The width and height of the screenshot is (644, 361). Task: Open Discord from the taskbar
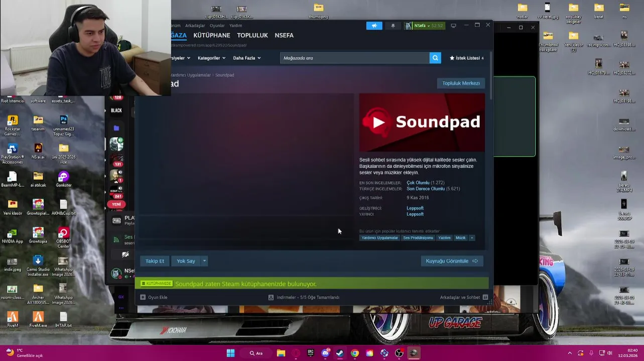325,353
